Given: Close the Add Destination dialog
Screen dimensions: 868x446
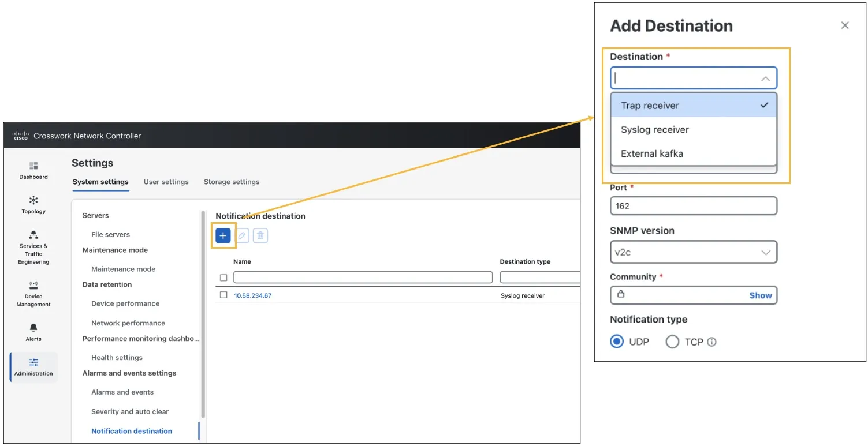Looking at the screenshot, I should click(x=845, y=25).
